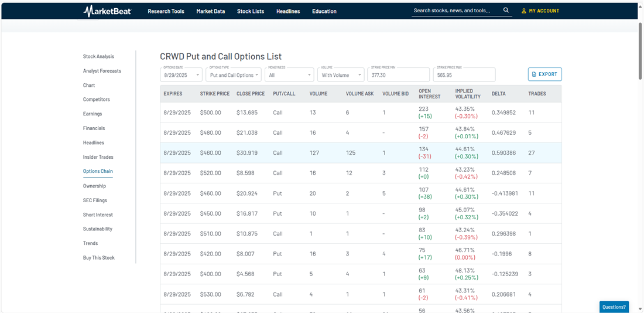Click the MarketBeat logo
644x313 pixels.
pos(108,11)
